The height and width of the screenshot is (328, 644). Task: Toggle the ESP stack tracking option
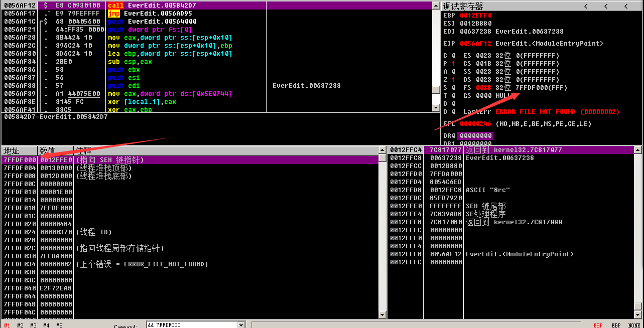tap(598, 325)
